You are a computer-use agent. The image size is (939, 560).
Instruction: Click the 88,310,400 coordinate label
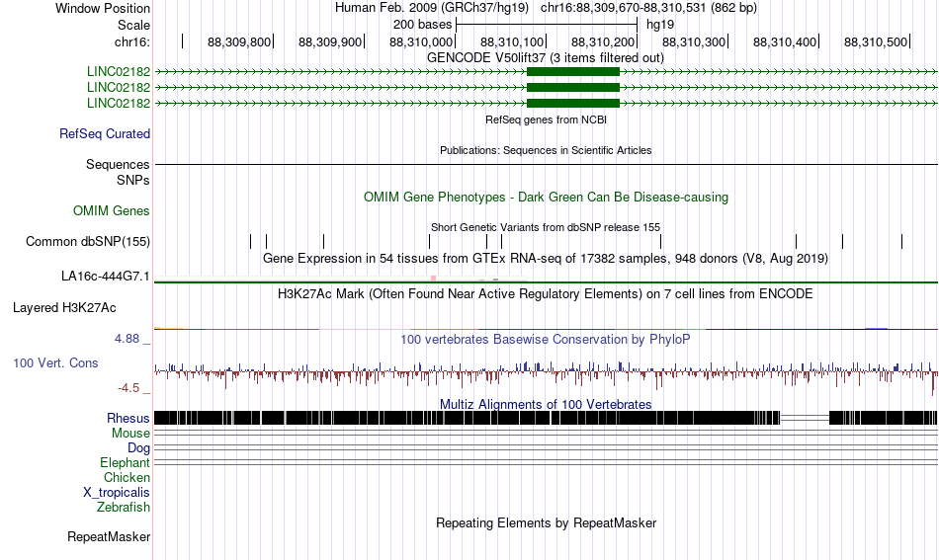(x=785, y=41)
